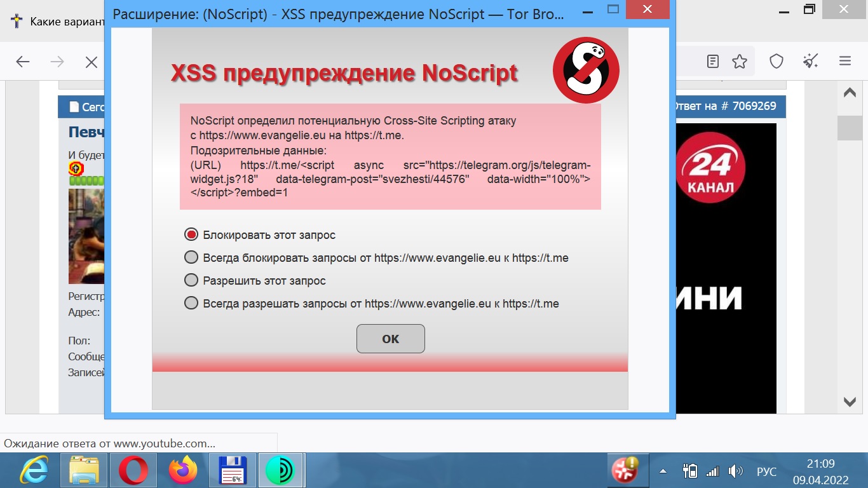The width and height of the screenshot is (868, 488).
Task: Click the NoScript logo in dialog
Action: 586,70
